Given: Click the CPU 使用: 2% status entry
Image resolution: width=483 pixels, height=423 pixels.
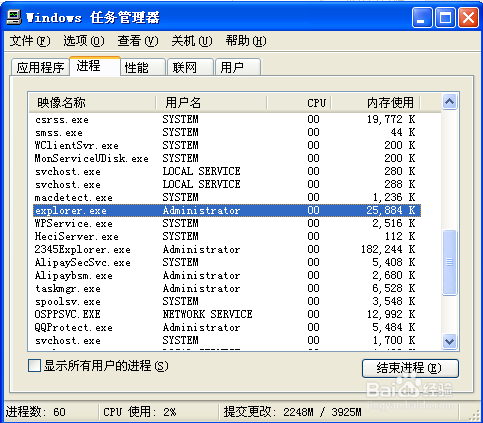Looking at the screenshot, I should [140, 412].
